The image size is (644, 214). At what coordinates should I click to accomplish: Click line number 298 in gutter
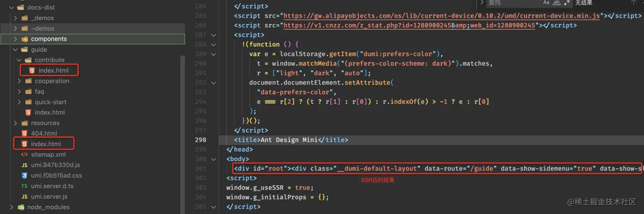(201, 140)
